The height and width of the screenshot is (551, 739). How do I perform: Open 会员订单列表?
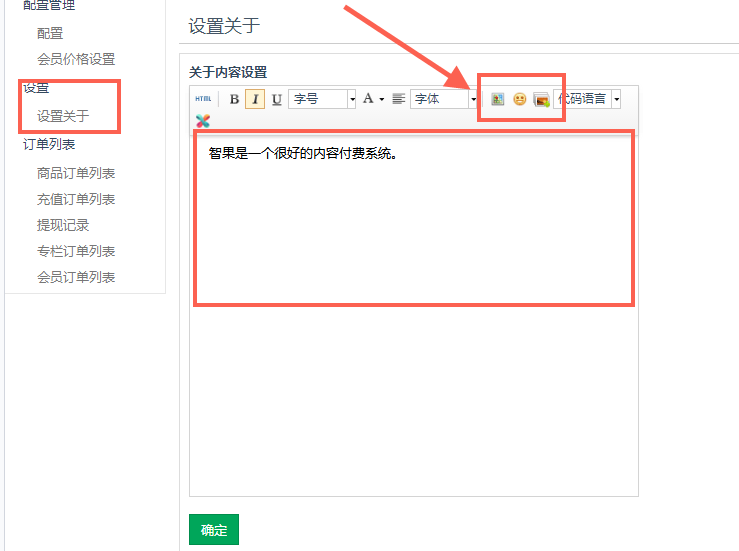pyautogui.click(x=76, y=277)
